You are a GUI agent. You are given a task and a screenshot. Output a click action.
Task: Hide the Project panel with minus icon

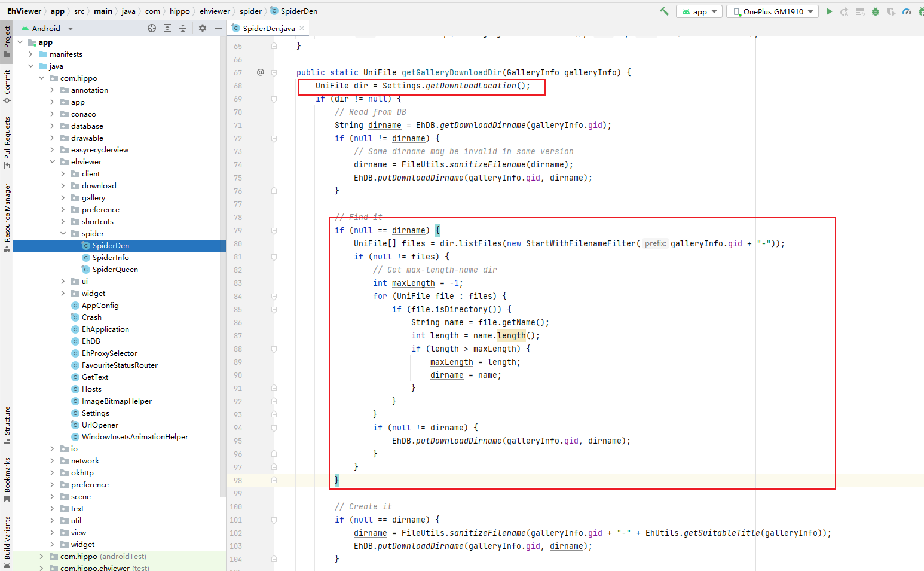(218, 28)
